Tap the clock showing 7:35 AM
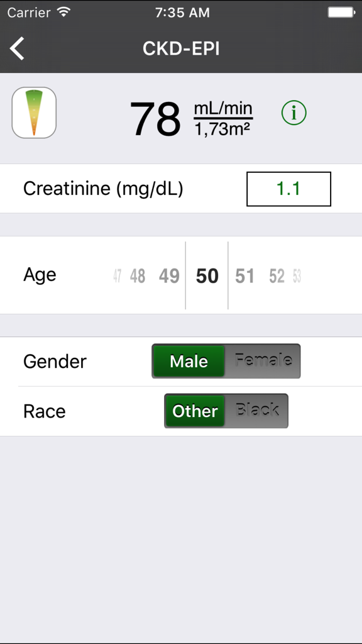Image resolution: width=362 pixels, height=644 pixels. [182, 12]
